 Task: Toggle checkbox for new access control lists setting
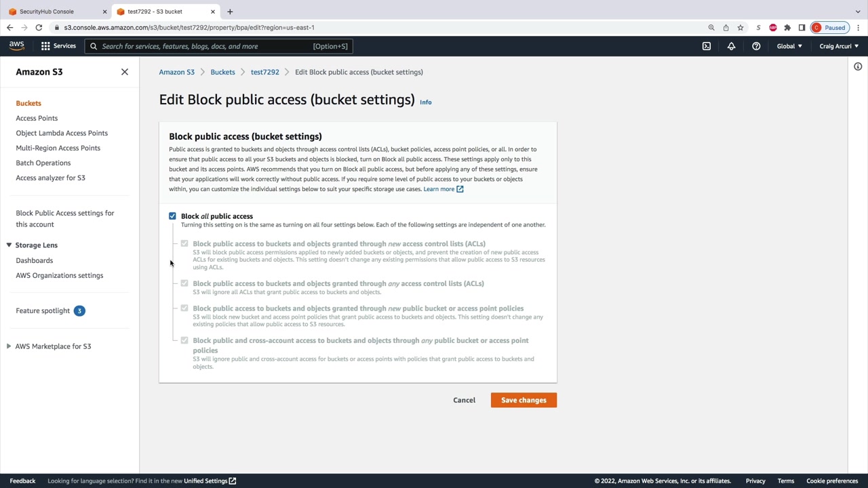tap(184, 243)
